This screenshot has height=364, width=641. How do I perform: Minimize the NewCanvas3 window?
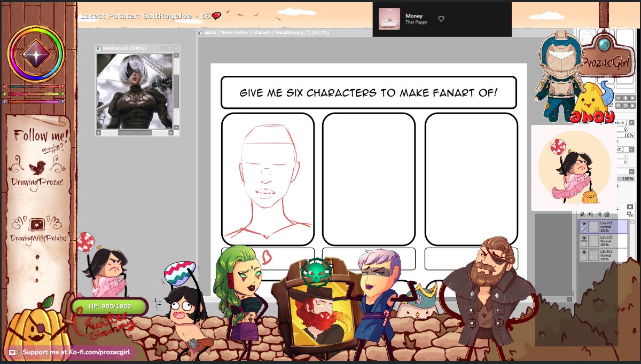click(x=163, y=48)
